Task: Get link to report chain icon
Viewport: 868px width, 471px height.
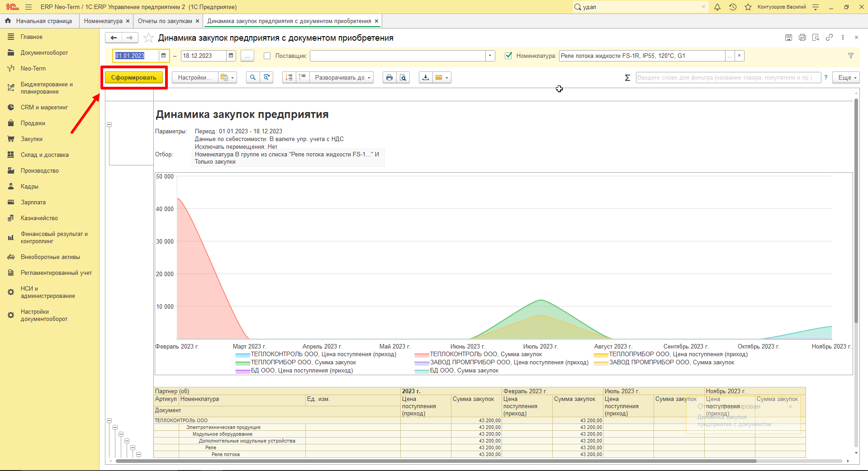Action: (829, 38)
